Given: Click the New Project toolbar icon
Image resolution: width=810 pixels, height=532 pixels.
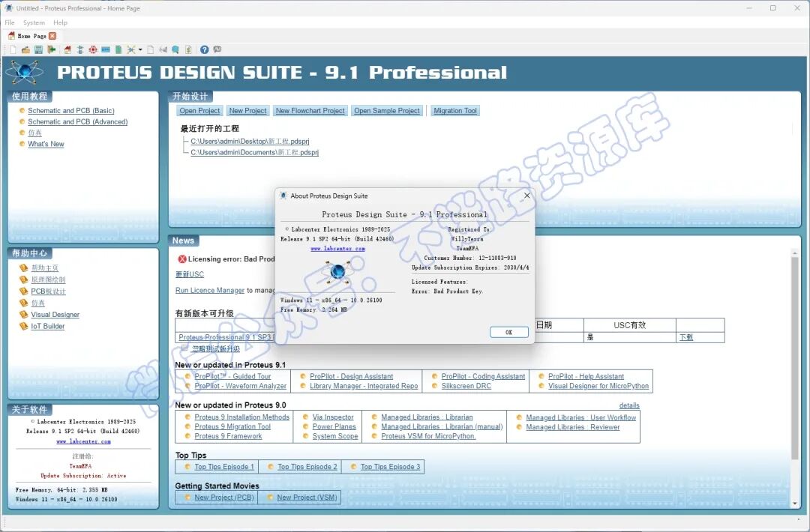Looking at the screenshot, I should tap(13, 49).
